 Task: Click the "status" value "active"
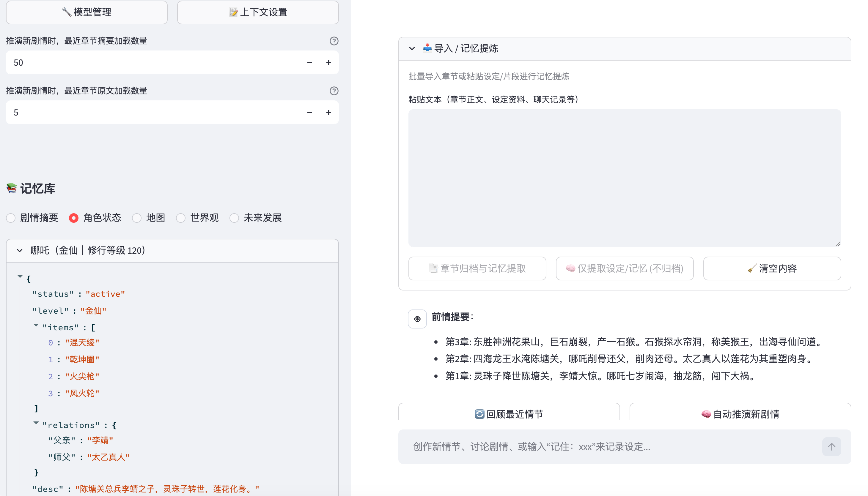[105, 294]
